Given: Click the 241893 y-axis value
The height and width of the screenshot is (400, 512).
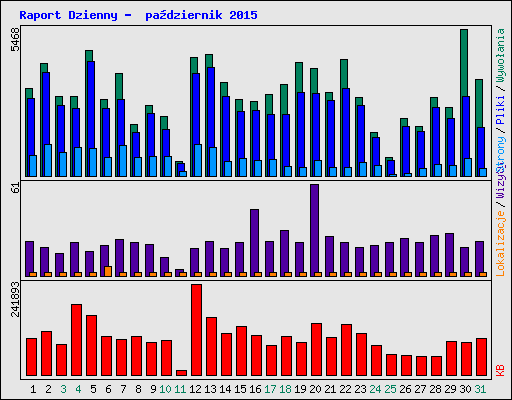Looking at the screenshot, I should tap(15, 299).
